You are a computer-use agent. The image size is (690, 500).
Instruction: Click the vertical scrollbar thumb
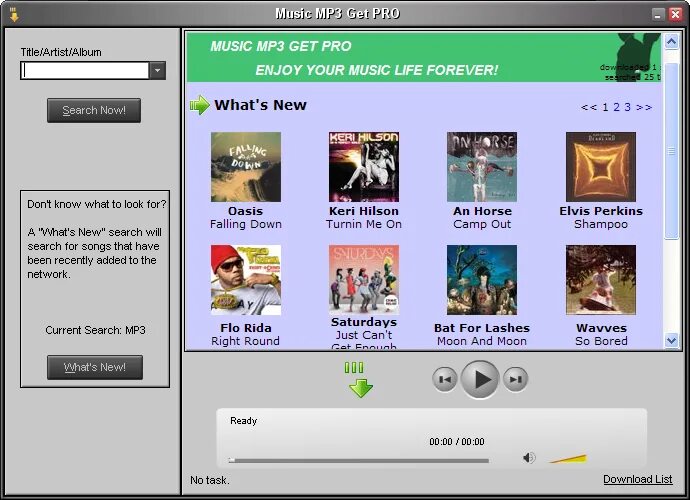672,151
